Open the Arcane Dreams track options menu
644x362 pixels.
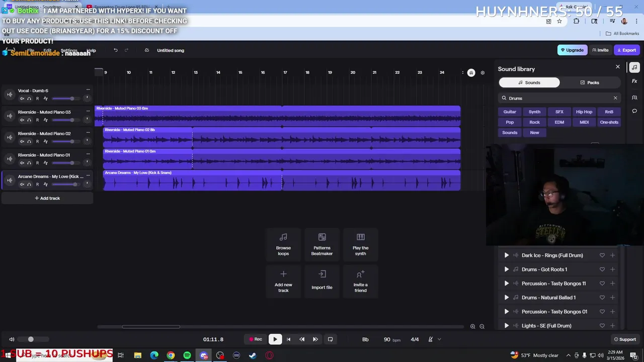pyautogui.click(x=88, y=176)
